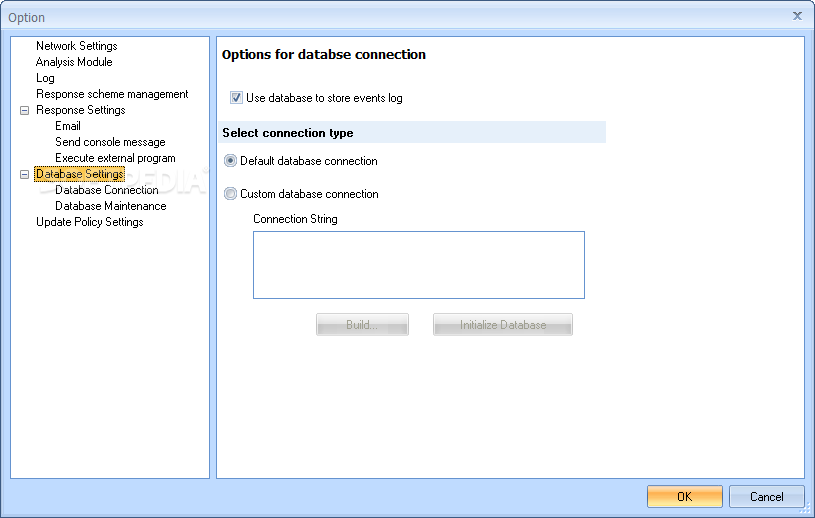Viewport: 815px width, 518px height.
Task: Select Response scheme management
Action: click(x=112, y=94)
